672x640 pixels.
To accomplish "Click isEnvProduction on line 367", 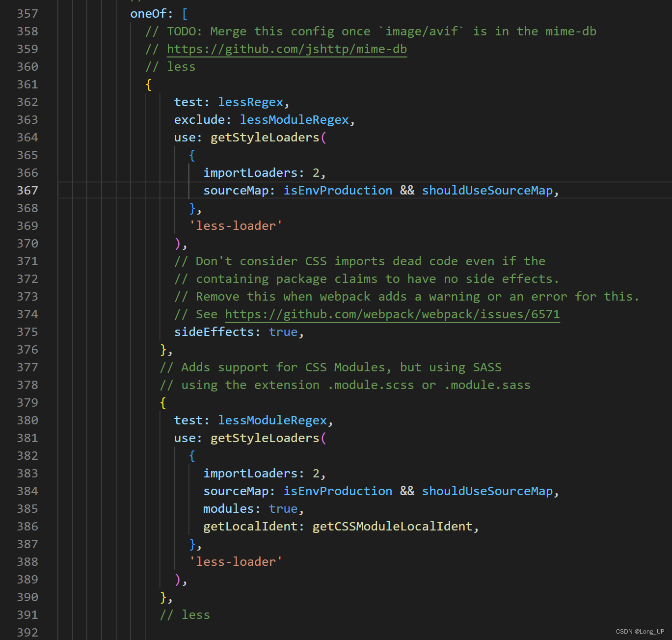I will (338, 191).
